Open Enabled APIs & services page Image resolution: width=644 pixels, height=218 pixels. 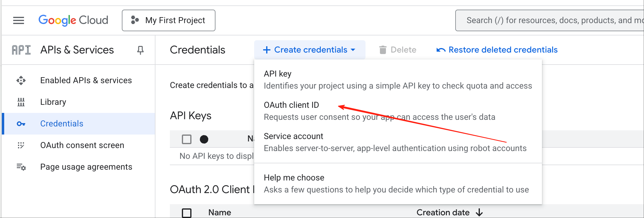(79, 80)
